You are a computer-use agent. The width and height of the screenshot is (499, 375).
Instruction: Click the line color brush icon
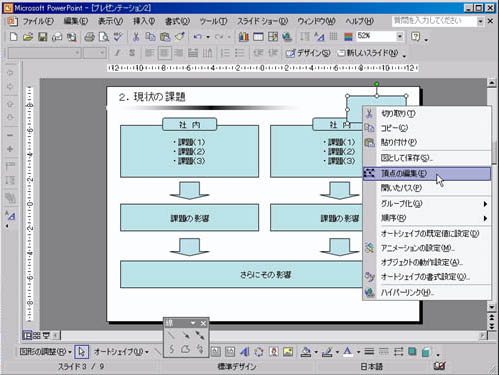pos(328,352)
